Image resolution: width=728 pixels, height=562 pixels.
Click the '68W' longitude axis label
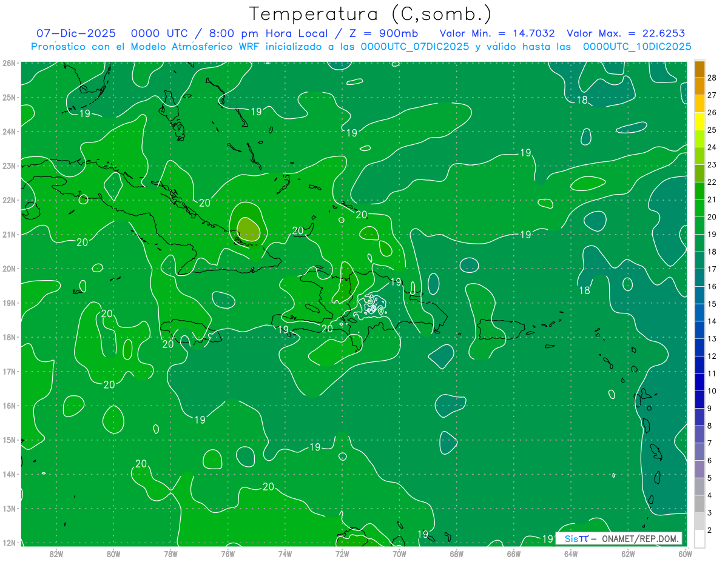[456, 553]
